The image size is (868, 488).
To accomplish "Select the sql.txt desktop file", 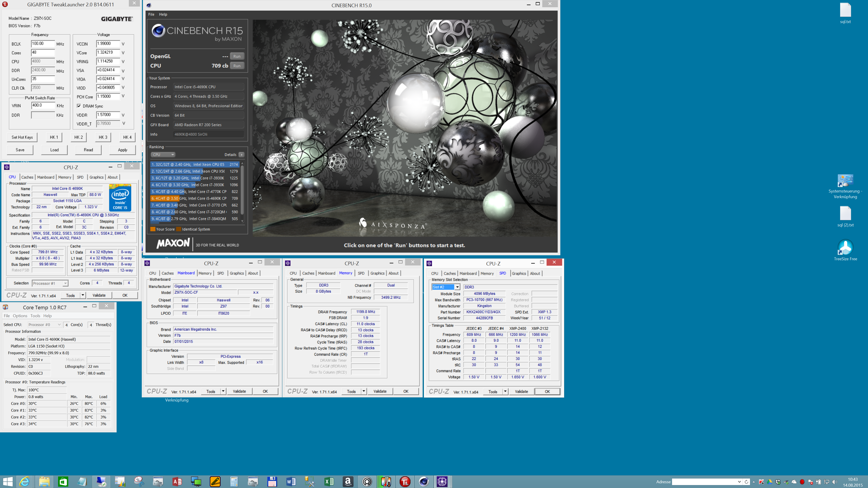I will [845, 13].
